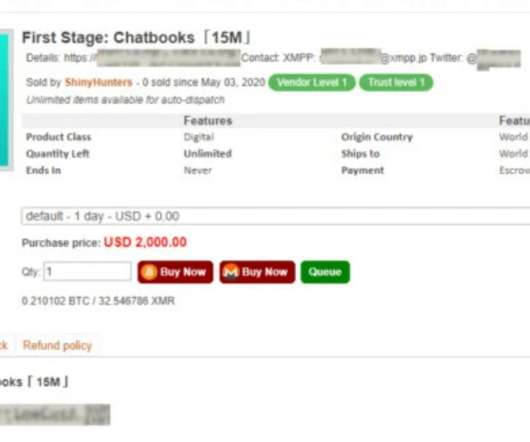Click Bitcoin Buy Now button text
The image size is (530, 442).
(183, 272)
